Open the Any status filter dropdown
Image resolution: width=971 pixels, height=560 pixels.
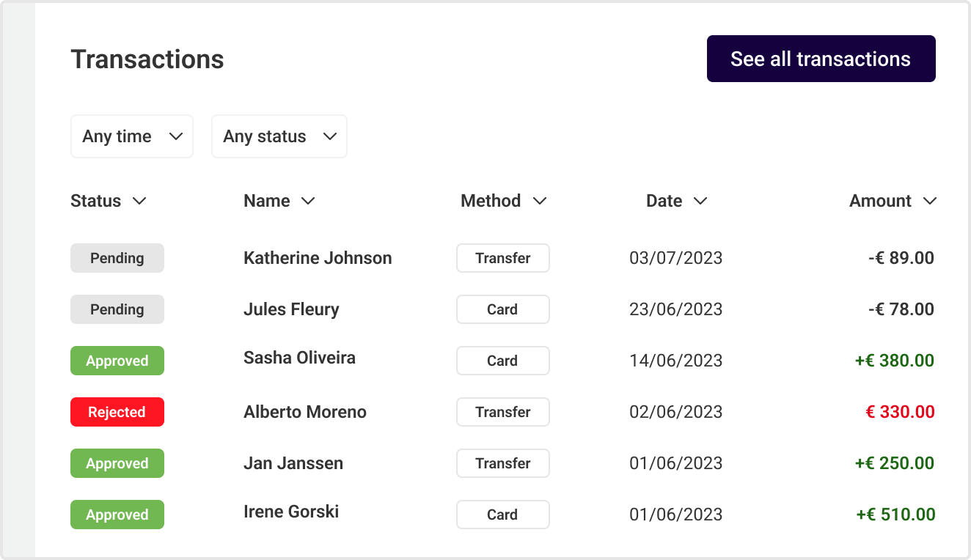(x=279, y=136)
